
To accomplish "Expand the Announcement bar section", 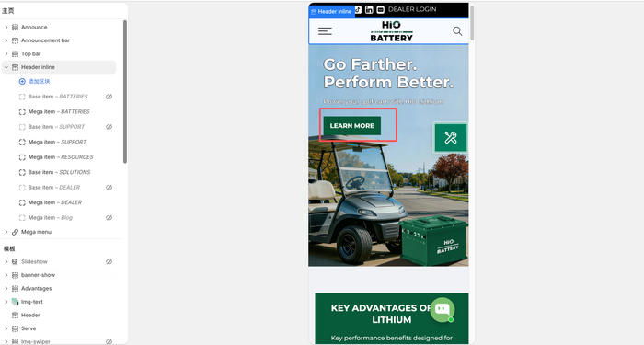I will 6,40.
